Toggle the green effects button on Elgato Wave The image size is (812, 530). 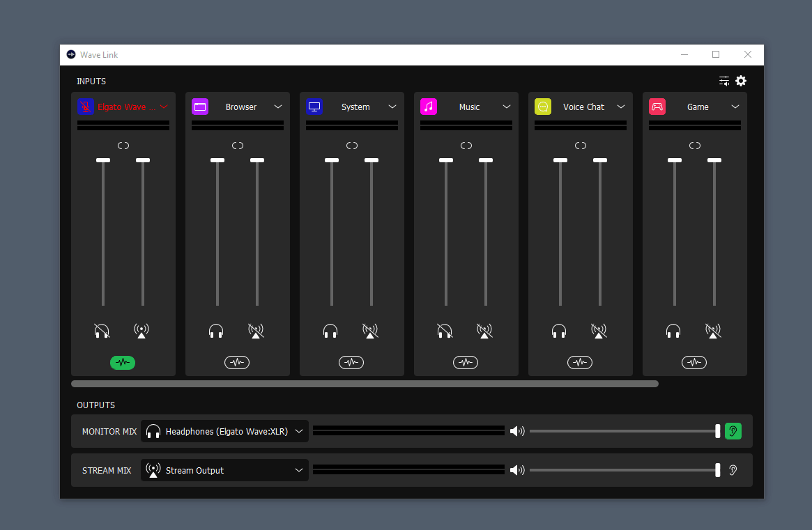click(x=123, y=362)
